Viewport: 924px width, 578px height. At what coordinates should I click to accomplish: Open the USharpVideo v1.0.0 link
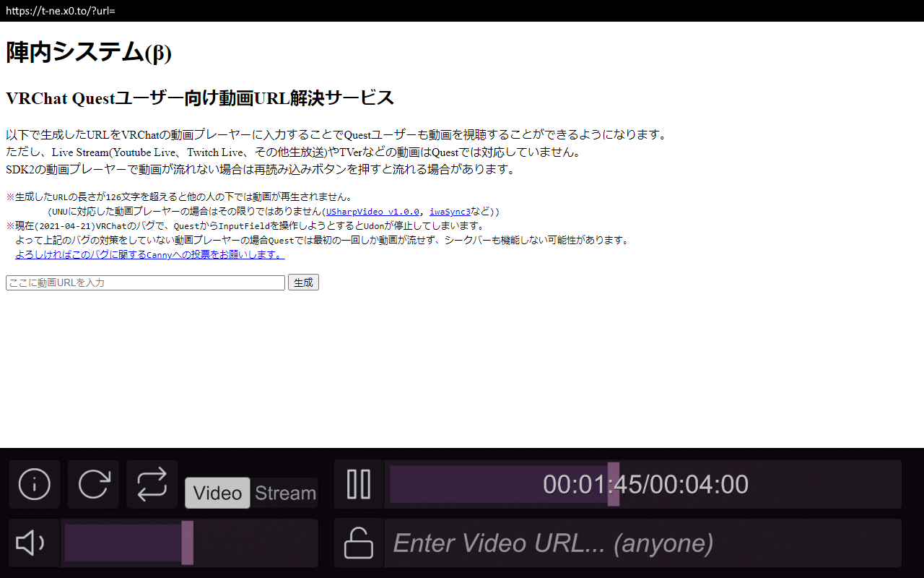point(372,212)
